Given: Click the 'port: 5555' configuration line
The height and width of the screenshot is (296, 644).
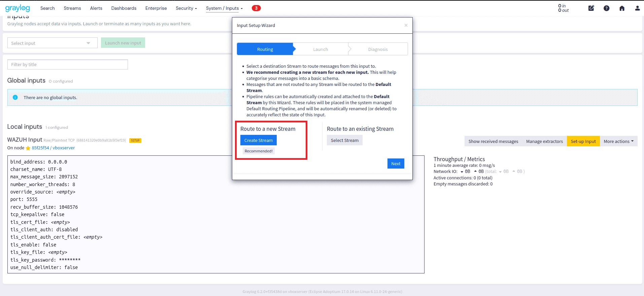Looking at the screenshot, I should click(x=24, y=199).
